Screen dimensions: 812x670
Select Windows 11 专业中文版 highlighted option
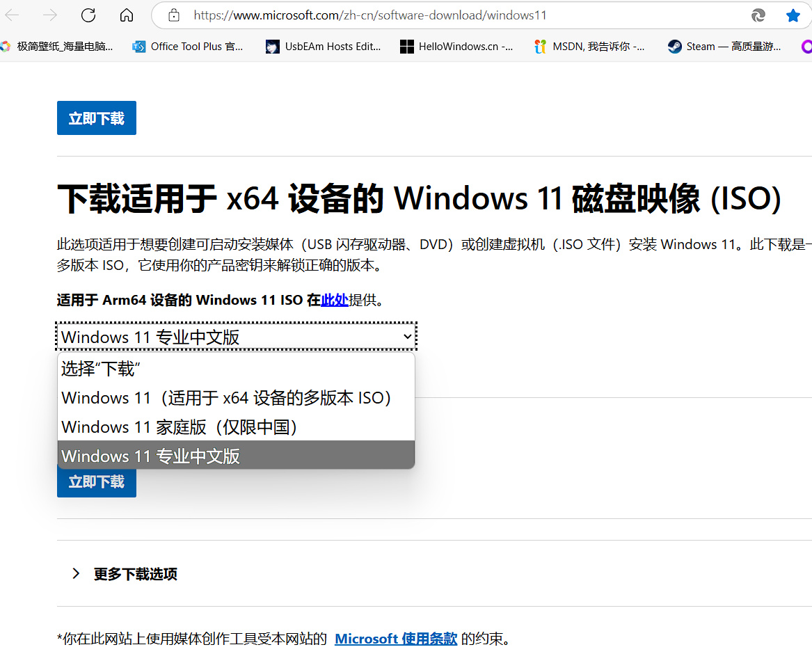236,456
